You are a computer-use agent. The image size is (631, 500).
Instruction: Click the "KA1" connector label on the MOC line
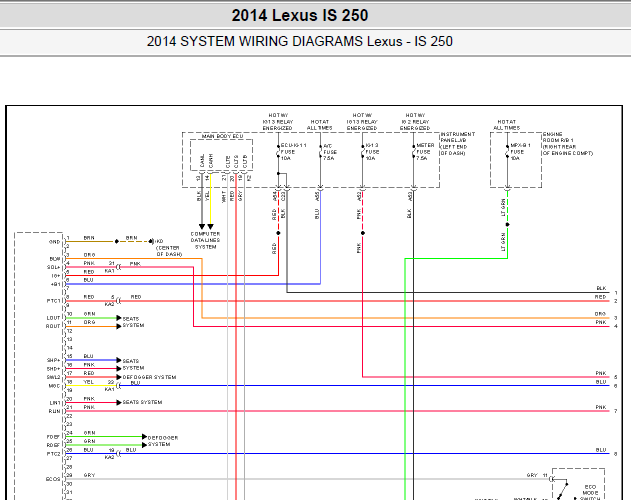point(109,390)
